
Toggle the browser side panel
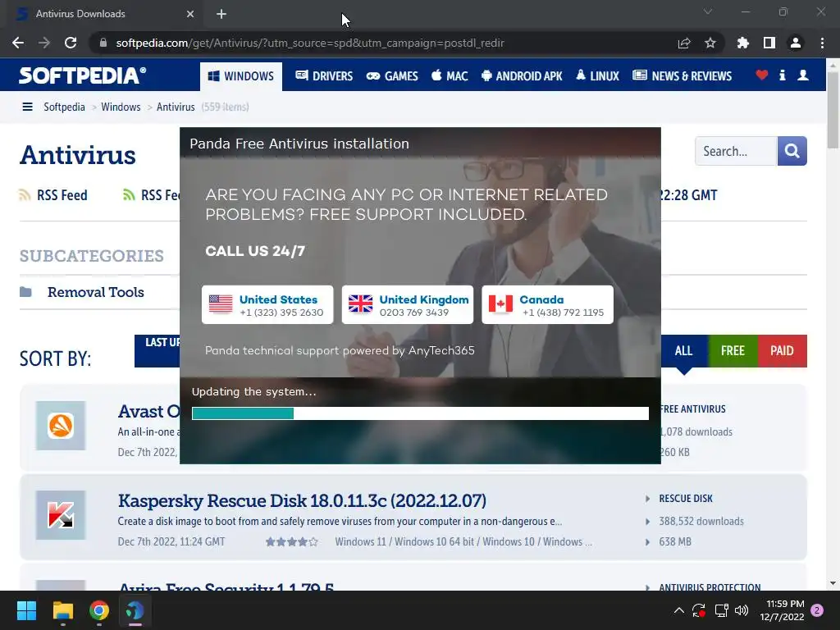pos(769,43)
